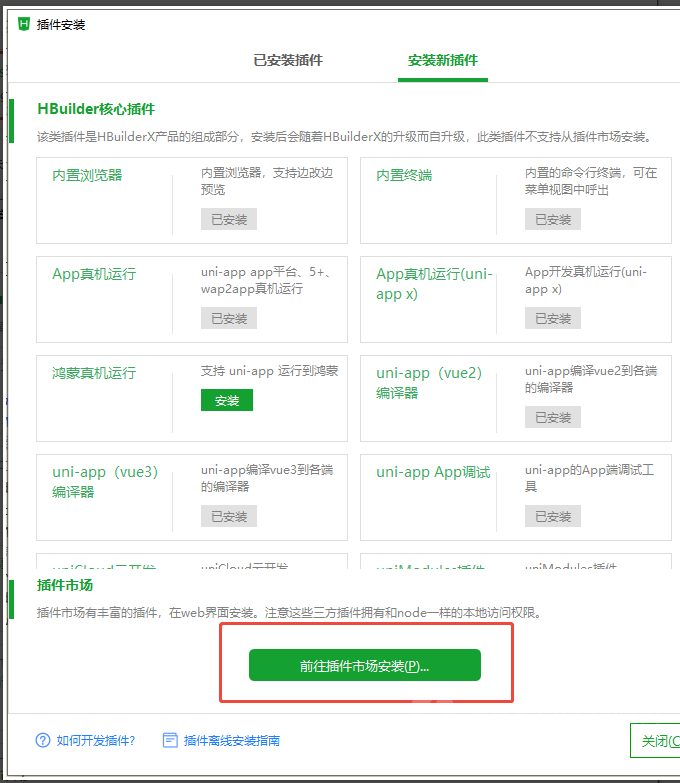This screenshot has height=783, width=680.
Task: Click the 该类插件是HBuilderX产品的组成部分 description line
Action: pos(345,136)
